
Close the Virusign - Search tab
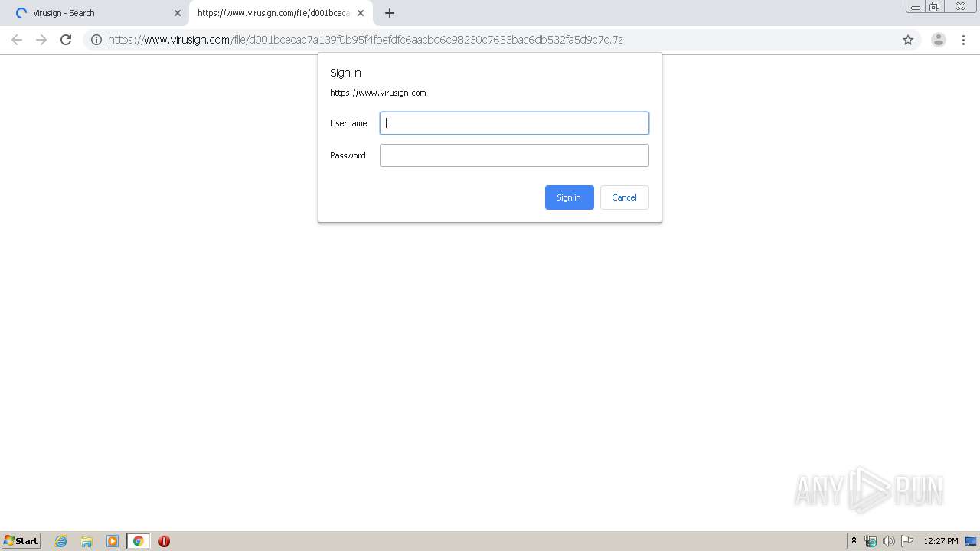tap(178, 13)
